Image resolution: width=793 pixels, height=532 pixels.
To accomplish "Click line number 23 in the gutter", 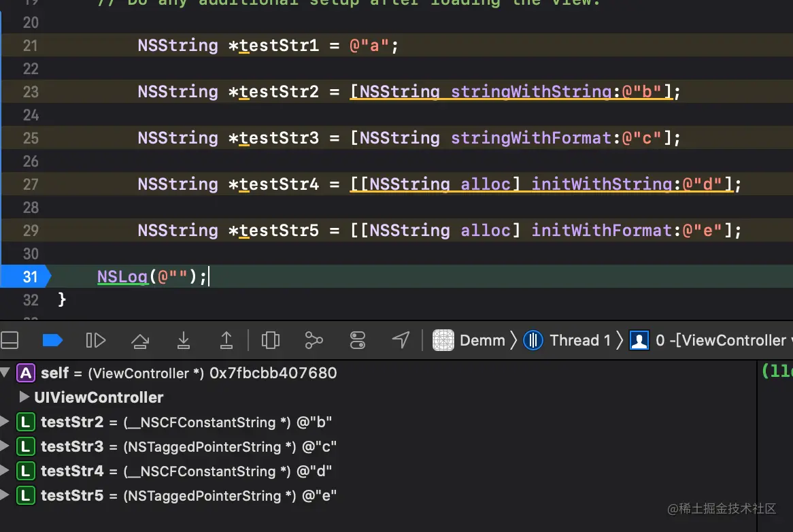I will click(x=31, y=92).
